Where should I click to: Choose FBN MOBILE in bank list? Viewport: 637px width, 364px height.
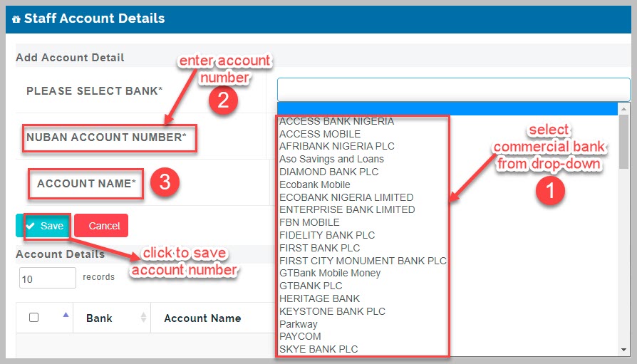[309, 223]
